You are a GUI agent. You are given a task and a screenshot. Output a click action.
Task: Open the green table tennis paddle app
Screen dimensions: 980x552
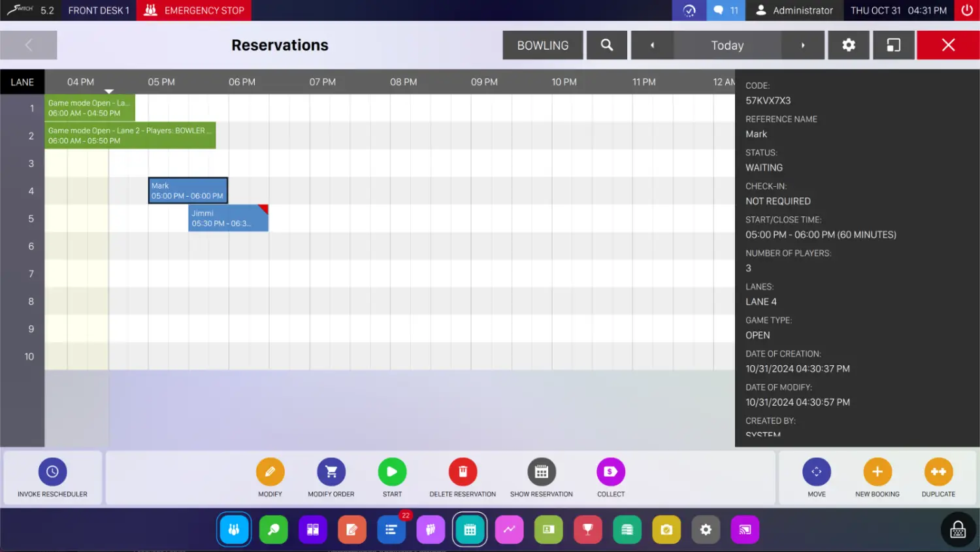pos(273,530)
